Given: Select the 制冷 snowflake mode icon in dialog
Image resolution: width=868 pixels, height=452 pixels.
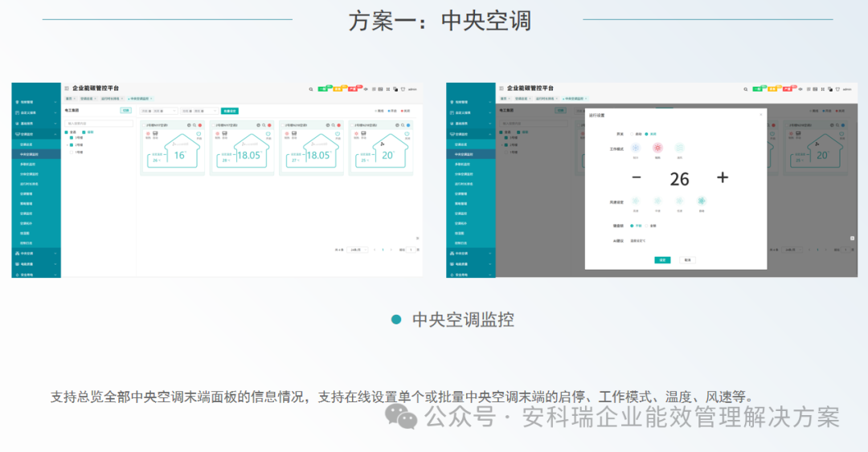Looking at the screenshot, I should (x=636, y=148).
